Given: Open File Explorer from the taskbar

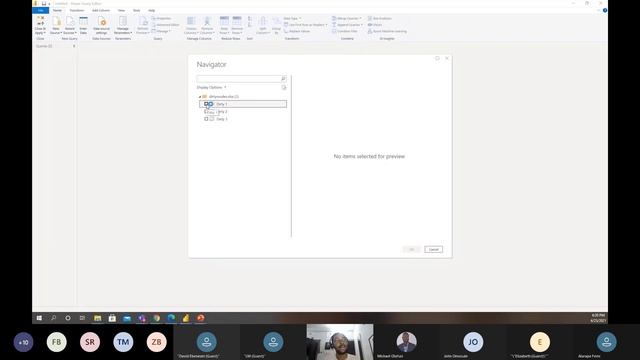Looking at the screenshot, I should [98, 318].
